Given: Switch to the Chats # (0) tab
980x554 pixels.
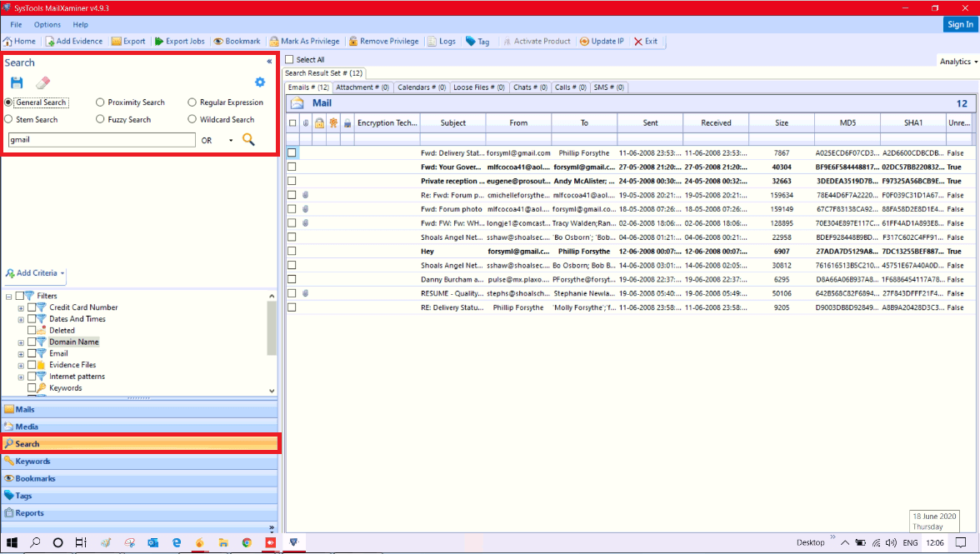Looking at the screenshot, I should click(530, 87).
